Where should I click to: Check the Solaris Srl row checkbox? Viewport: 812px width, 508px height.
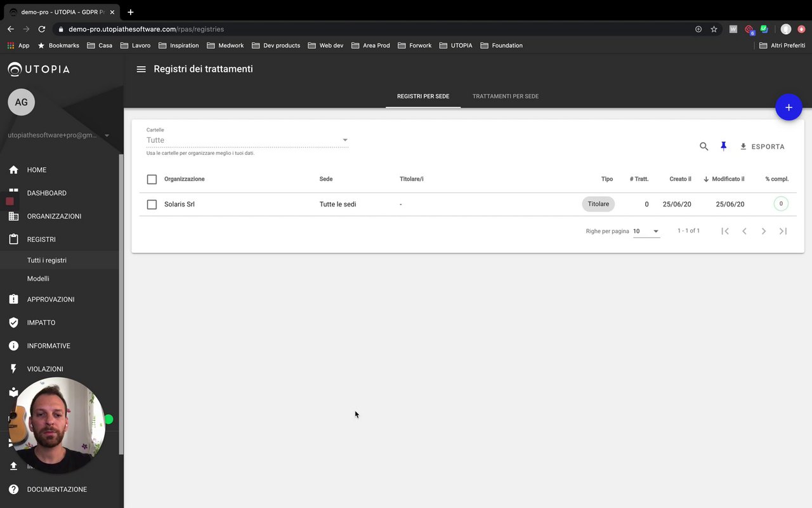click(152, 204)
